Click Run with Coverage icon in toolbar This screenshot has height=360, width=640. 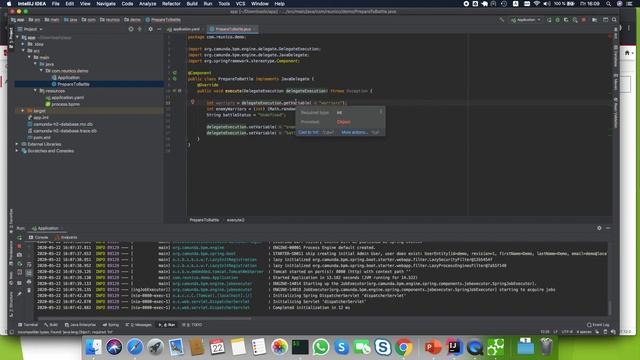pos(566,20)
